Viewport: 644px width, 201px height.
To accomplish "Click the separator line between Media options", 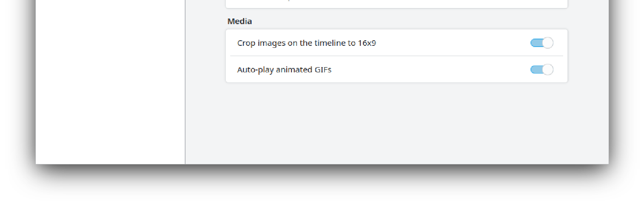I will click(x=396, y=56).
